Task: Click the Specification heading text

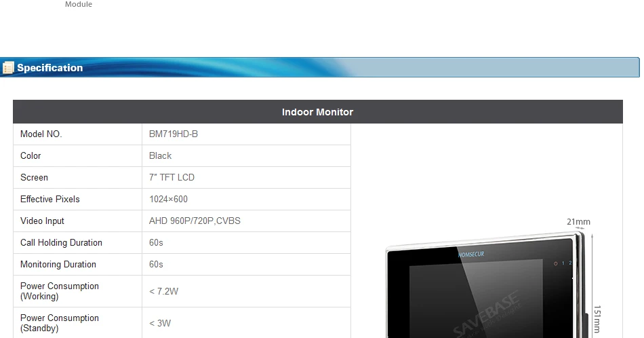Action: coord(49,68)
